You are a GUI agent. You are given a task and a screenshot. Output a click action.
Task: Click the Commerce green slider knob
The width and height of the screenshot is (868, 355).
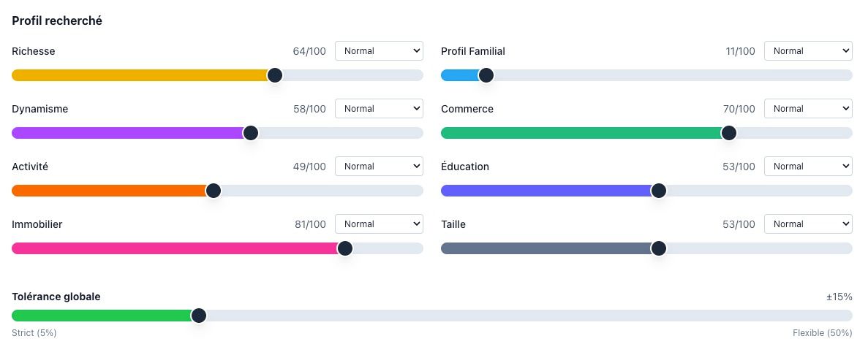(x=728, y=133)
